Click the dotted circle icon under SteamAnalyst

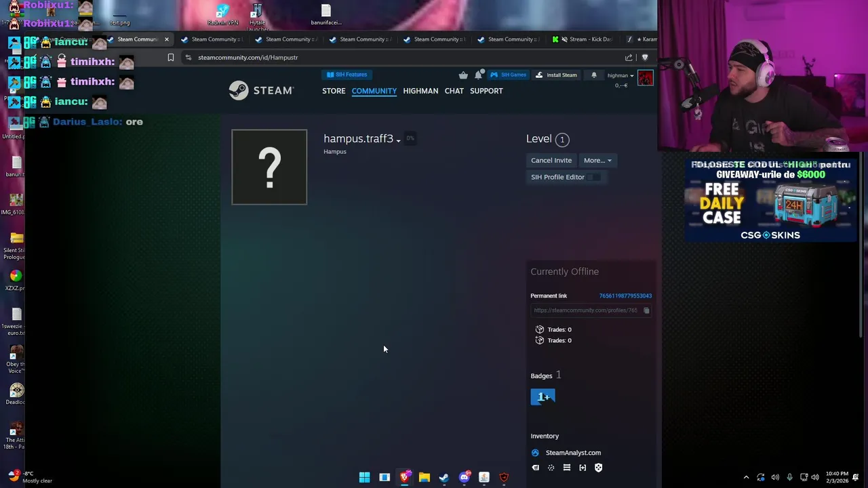click(x=551, y=468)
